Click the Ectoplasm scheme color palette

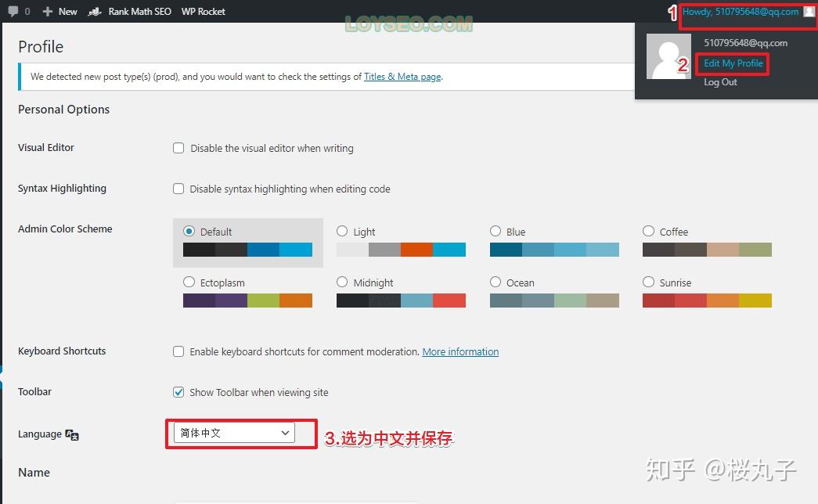248,301
